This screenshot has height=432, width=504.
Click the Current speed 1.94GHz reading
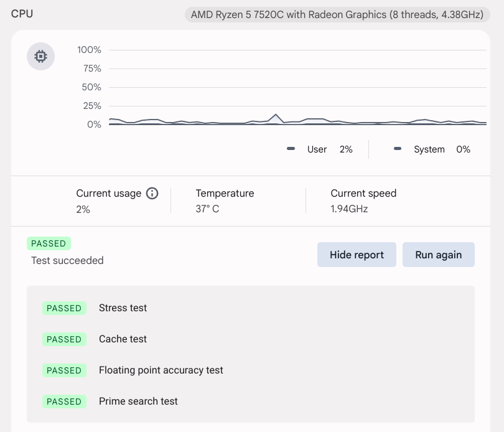[363, 201]
